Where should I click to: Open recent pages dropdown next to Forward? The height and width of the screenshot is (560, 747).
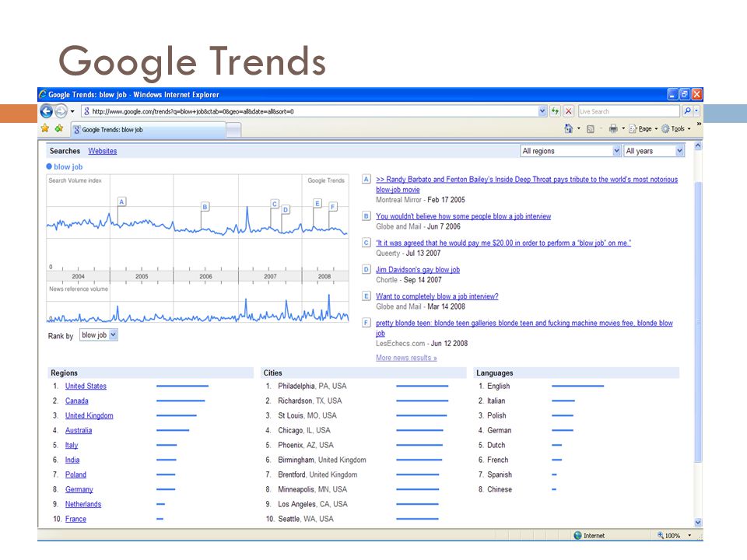72,111
